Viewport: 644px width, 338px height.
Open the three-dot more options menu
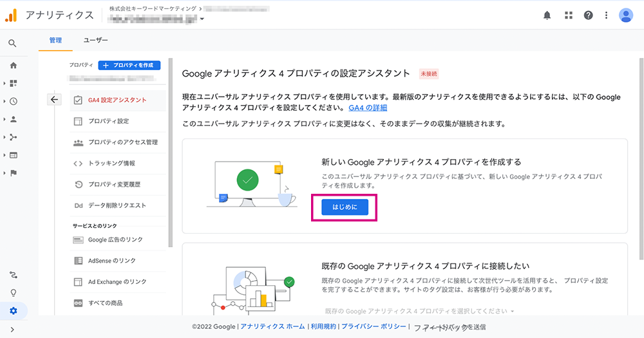point(606,15)
